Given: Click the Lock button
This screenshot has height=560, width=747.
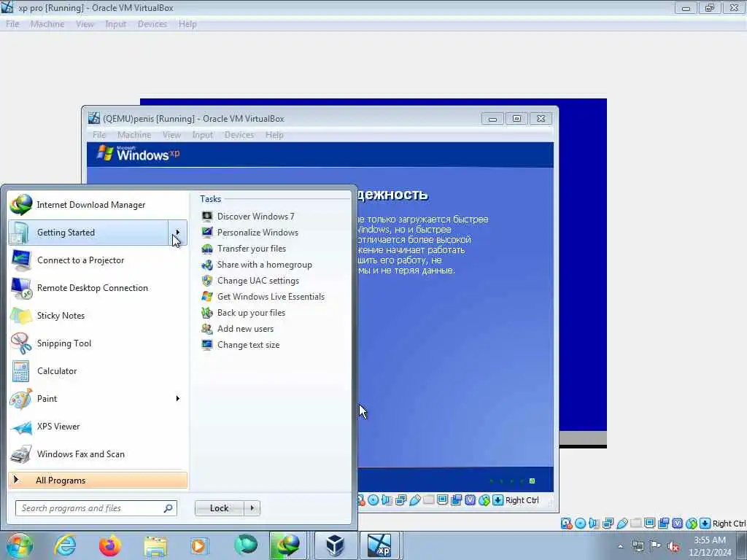Looking at the screenshot, I should pos(220,508).
